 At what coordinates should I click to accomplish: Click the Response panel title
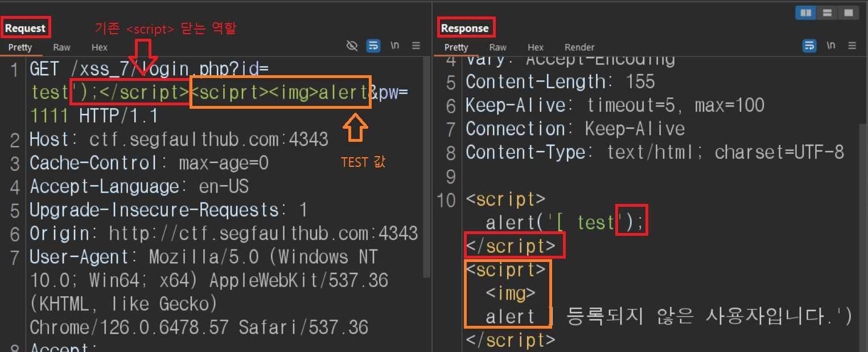(x=465, y=28)
